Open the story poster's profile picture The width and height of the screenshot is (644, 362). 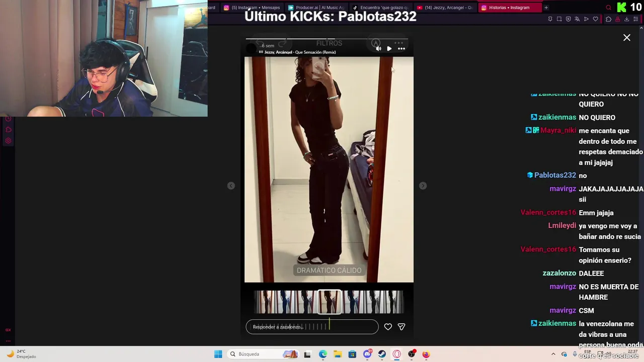click(252, 49)
